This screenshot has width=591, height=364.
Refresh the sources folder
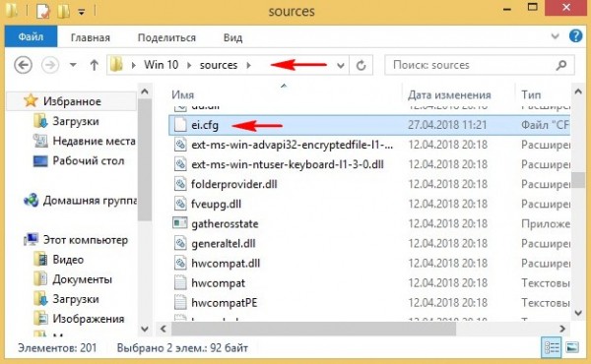pos(361,66)
